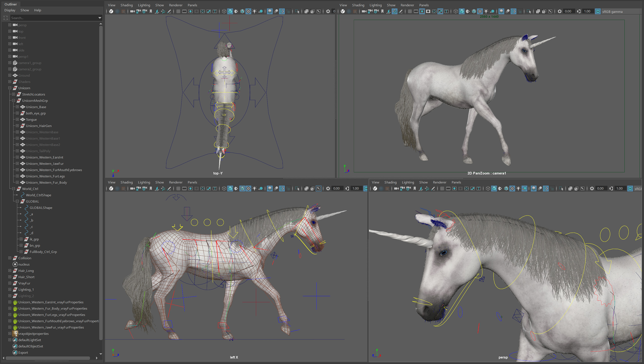Toggle grid display in top viewport toolbar
Image resolution: width=644 pixels, height=364 pixels.
[x=178, y=11]
